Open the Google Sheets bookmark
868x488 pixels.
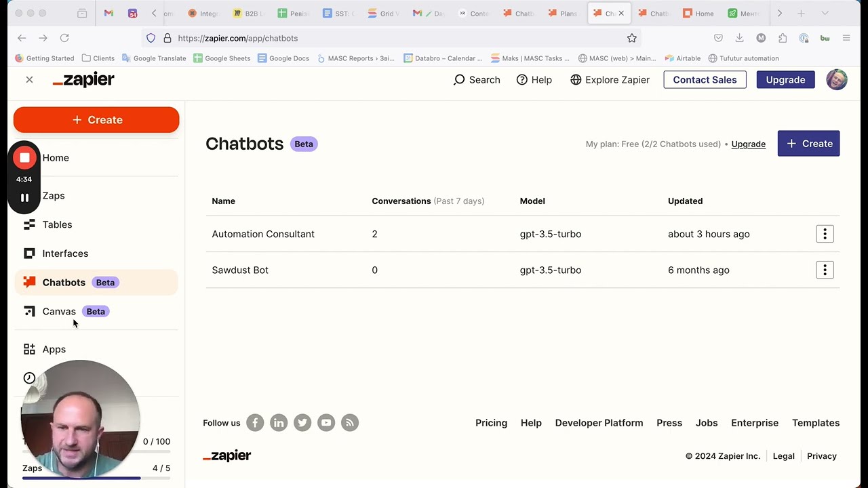[x=222, y=58]
